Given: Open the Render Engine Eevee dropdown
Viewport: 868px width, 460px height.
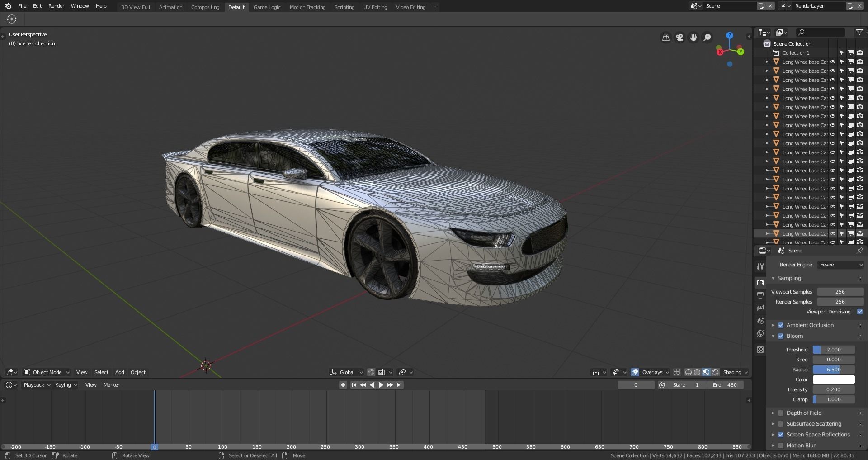Looking at the screenshot, I should coord(841,265).
